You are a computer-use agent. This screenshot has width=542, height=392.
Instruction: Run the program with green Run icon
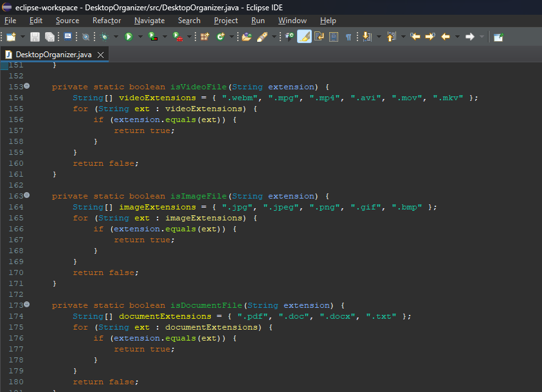tap(129, 37)
